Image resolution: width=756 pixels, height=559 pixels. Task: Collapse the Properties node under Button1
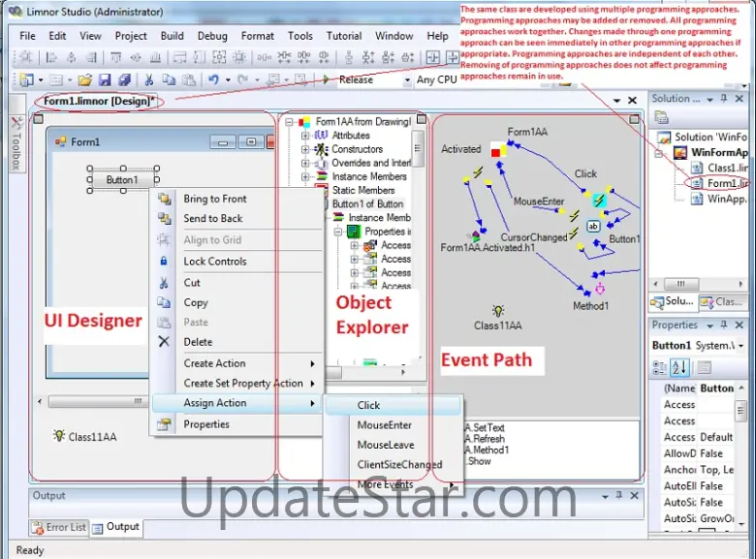click(338, 232)
